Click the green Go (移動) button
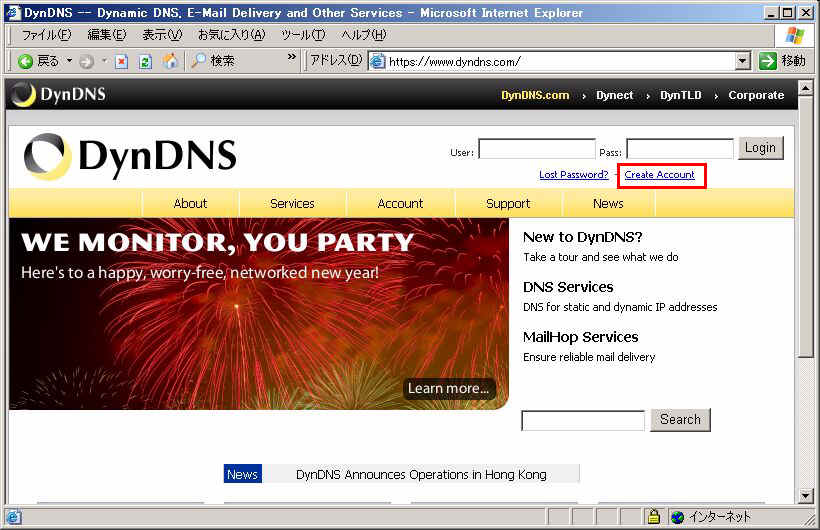Image resolution: width=820 pixels, height=530 pixels. click(x=782, y=61)
